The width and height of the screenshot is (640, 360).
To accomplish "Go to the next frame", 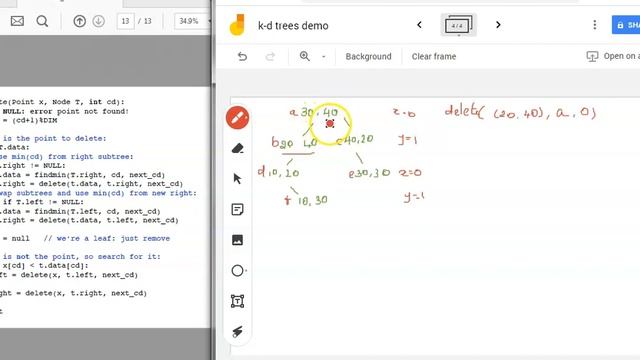I will tap(498, 25).
